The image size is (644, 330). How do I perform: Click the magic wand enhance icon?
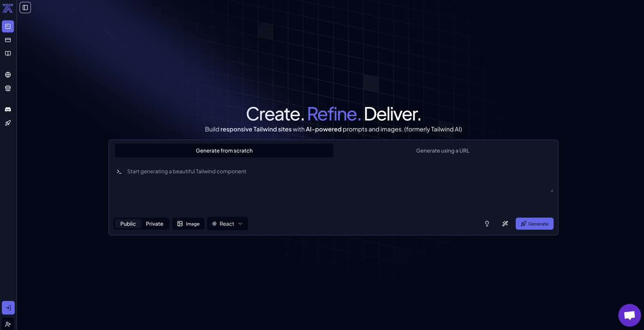pyautogui.click(x=505, y=223)
